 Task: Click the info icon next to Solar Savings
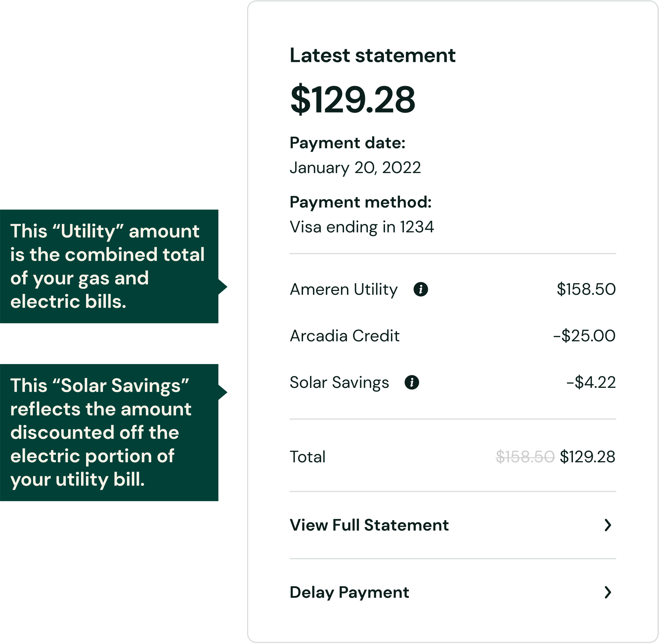click(x=412, y=383)
